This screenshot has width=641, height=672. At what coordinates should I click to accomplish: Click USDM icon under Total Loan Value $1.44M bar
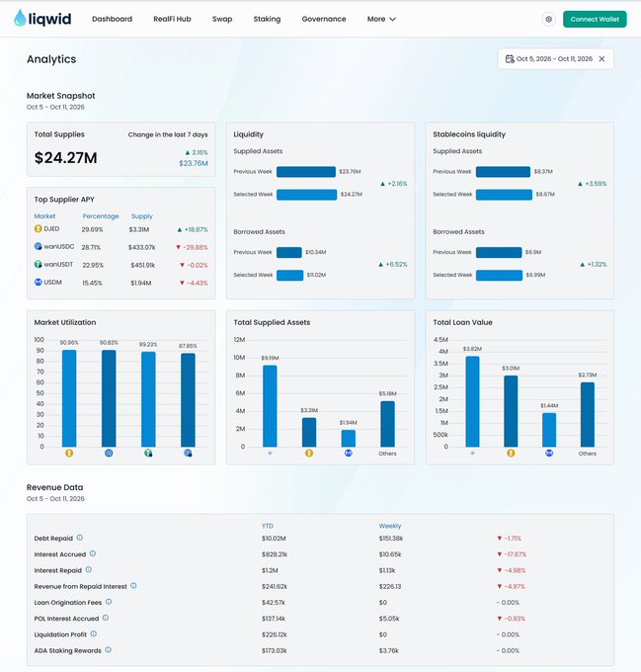[x=549, y=453]
